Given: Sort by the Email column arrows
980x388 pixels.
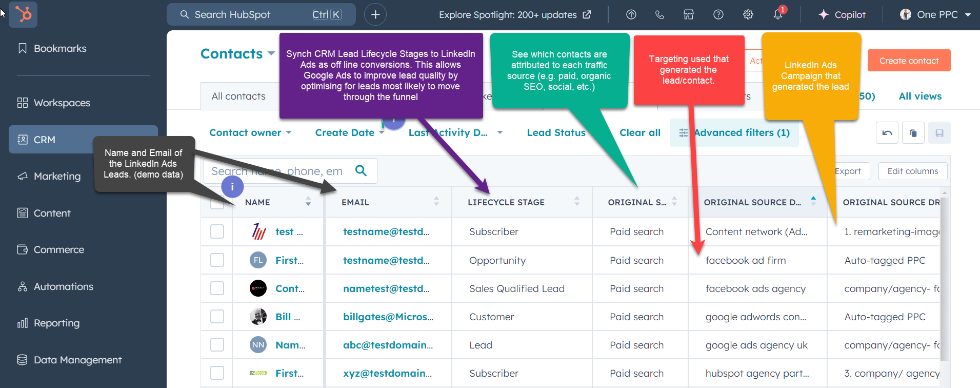Looking at the screenshot, I should [x=436, y=201].
